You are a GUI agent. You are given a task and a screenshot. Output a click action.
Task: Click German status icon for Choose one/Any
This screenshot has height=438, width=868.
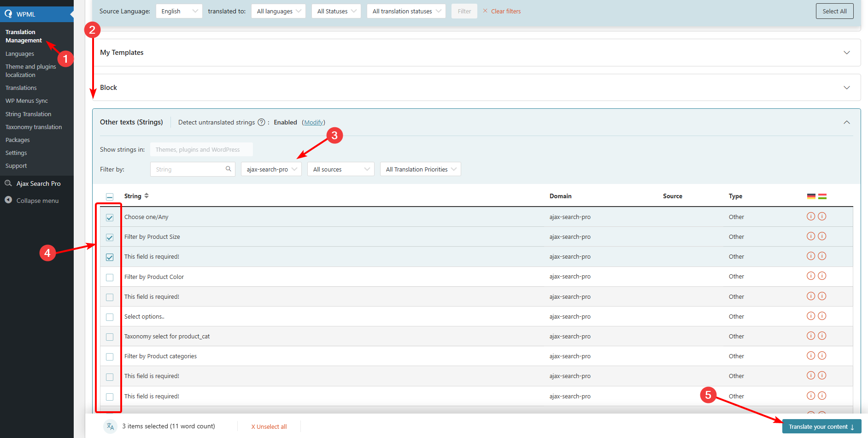811,216
